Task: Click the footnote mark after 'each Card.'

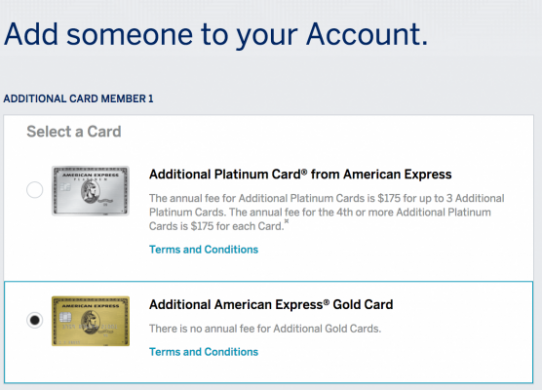Action: pos(287,222)
